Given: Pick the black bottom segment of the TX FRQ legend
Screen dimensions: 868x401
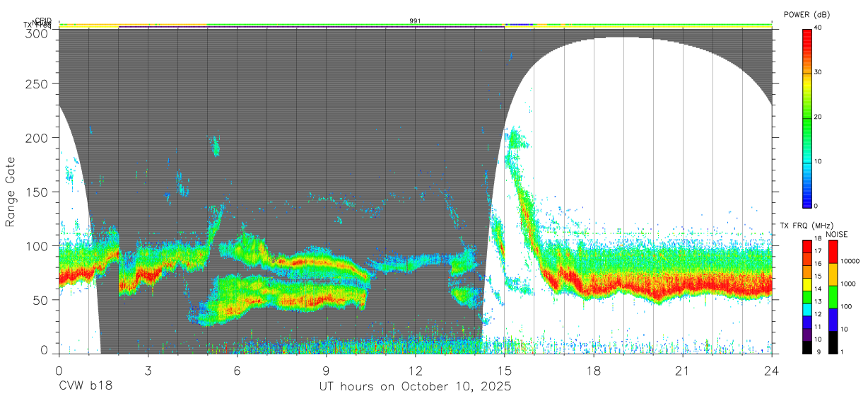Looking at the screenshot, I should [807, 347].
